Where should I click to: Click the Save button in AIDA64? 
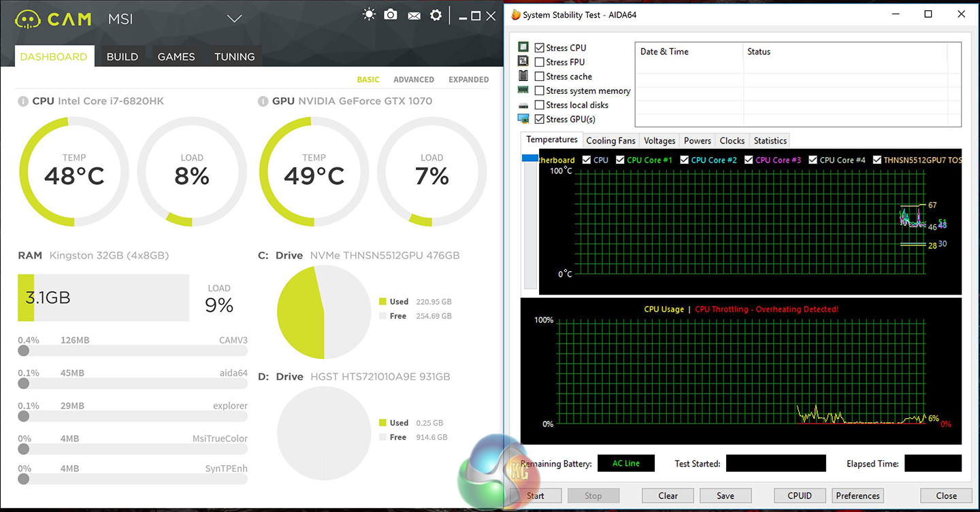pyautogui.click(x=725, y=496)
